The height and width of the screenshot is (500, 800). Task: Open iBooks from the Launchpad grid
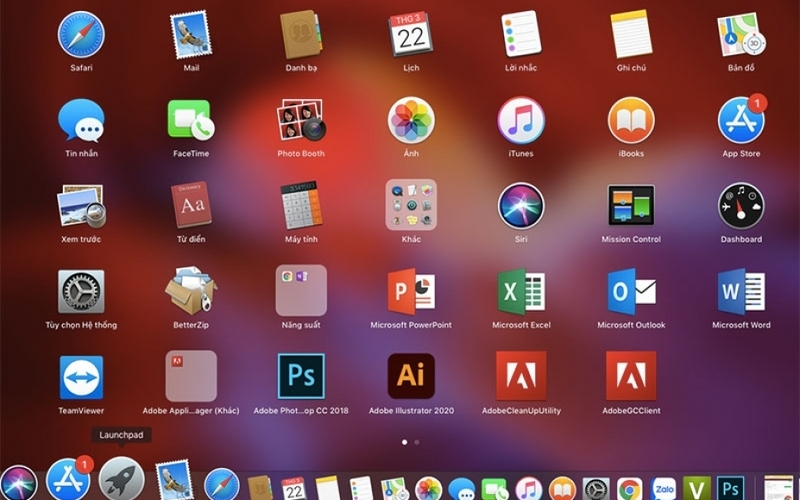point(631,120)
